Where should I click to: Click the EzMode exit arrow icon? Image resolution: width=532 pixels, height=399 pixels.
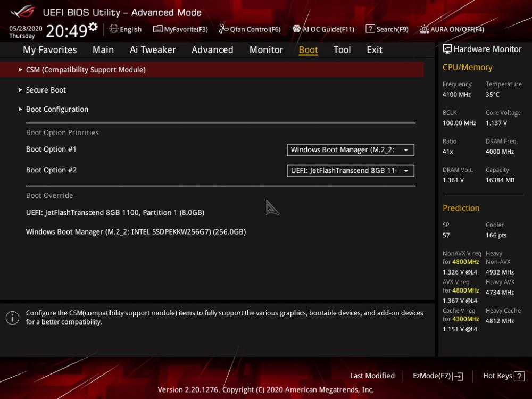458,376
